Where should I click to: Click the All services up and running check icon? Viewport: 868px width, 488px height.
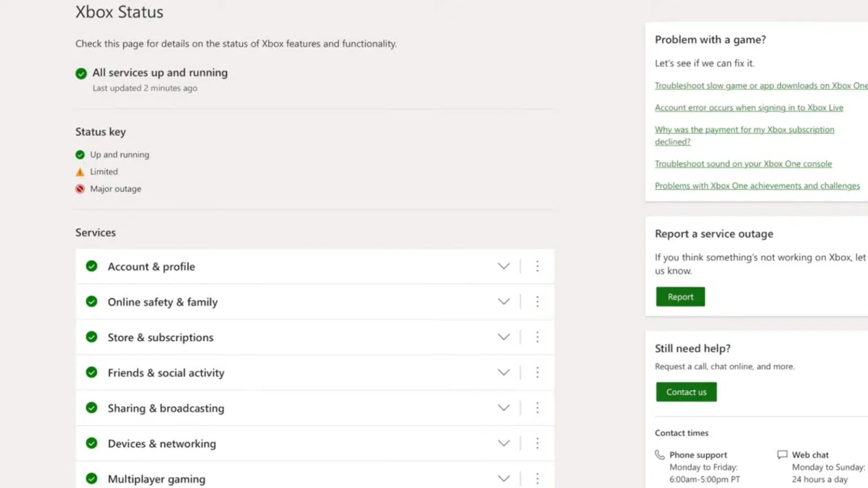81,73
